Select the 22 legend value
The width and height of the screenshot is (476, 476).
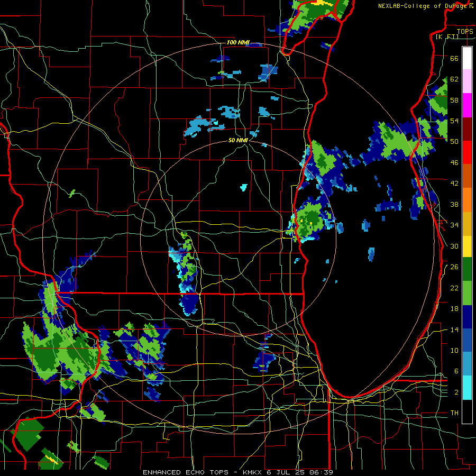coord(454,288)
